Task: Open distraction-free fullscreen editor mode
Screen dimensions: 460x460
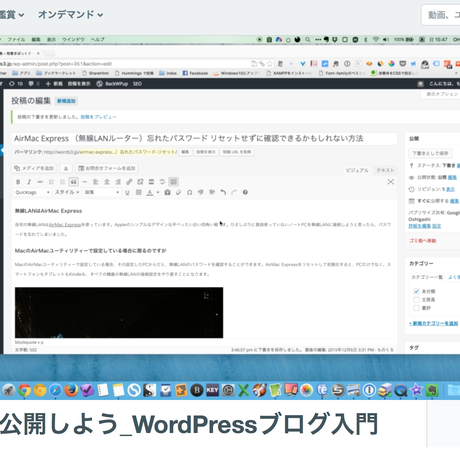Action: click(x=391, y=182)
